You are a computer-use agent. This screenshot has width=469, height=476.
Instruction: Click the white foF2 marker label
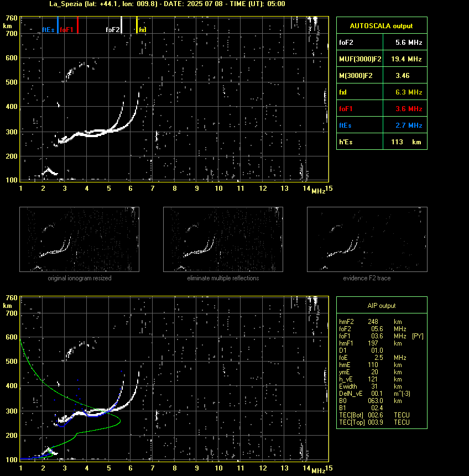[x=112, y=30]
